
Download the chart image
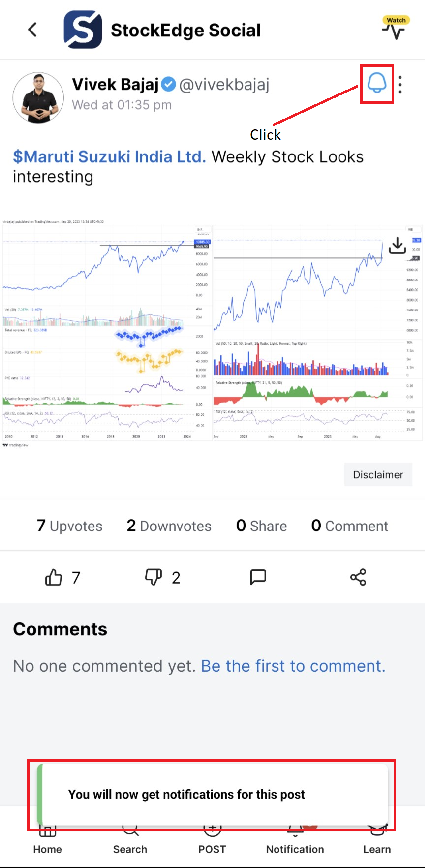pos(397,245)
